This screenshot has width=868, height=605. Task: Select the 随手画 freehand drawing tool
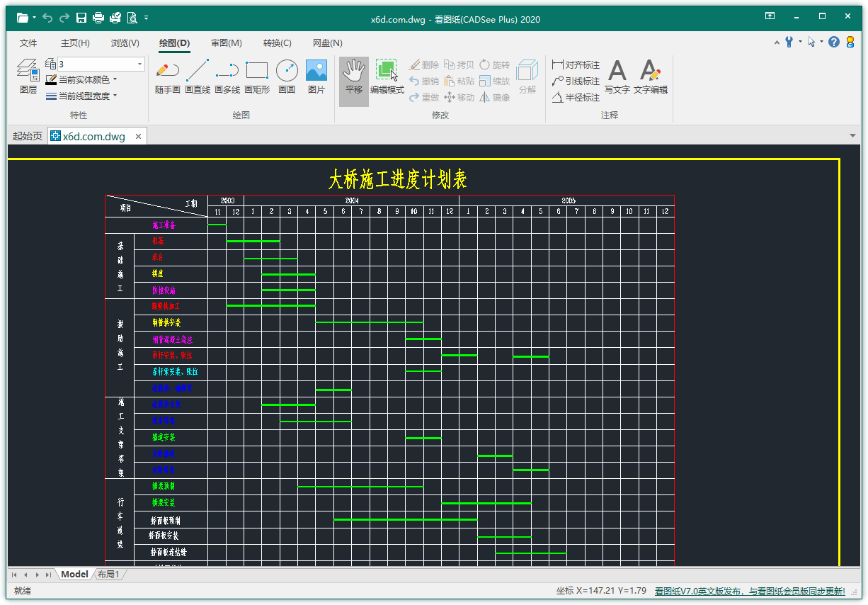(x=167, y=77)
